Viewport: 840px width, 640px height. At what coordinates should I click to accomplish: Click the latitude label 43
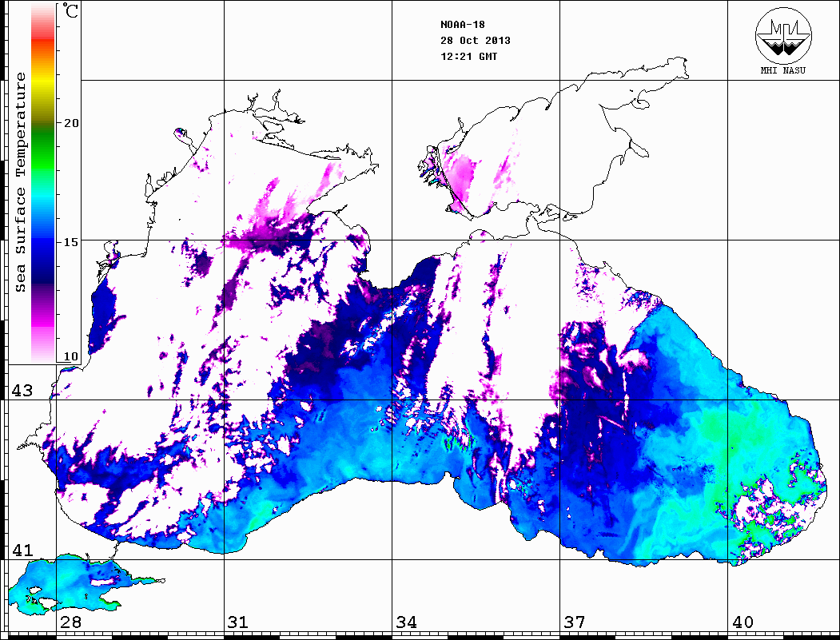tap(22, 391)
